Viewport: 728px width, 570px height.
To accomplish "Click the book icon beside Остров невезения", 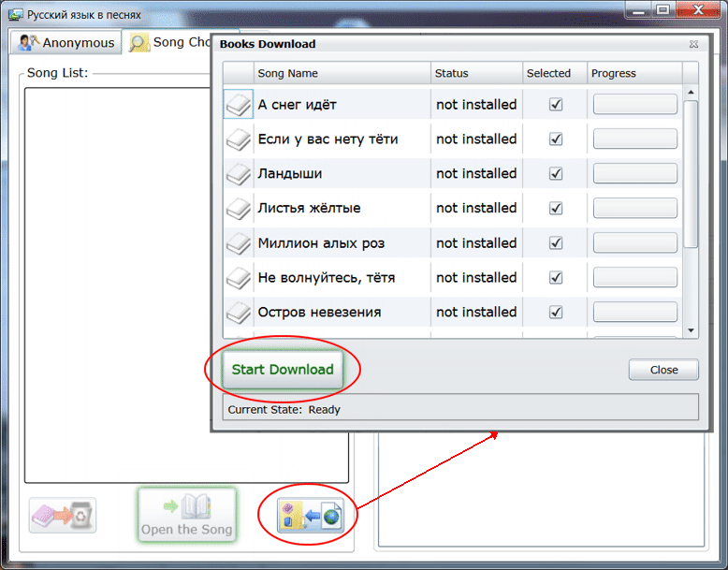I will pos(239,313).
